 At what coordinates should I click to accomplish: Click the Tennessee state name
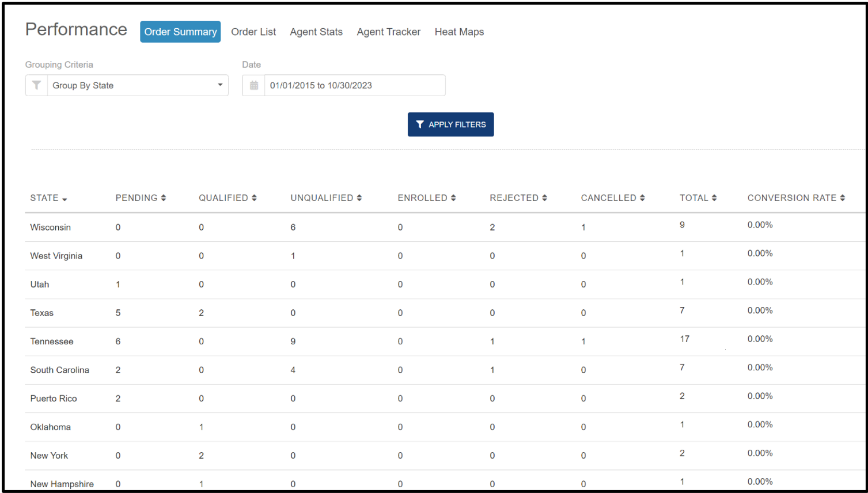pos(52,341)
